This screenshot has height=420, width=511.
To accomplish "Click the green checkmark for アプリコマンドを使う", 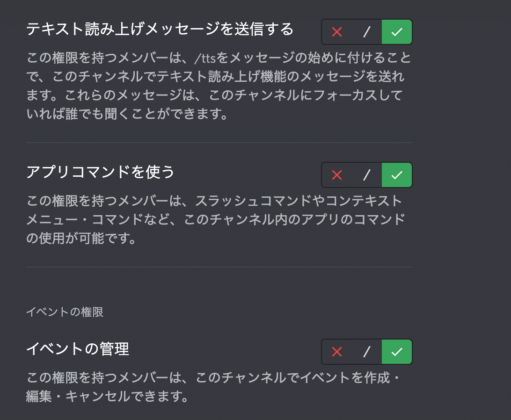I will click(397, 175).
